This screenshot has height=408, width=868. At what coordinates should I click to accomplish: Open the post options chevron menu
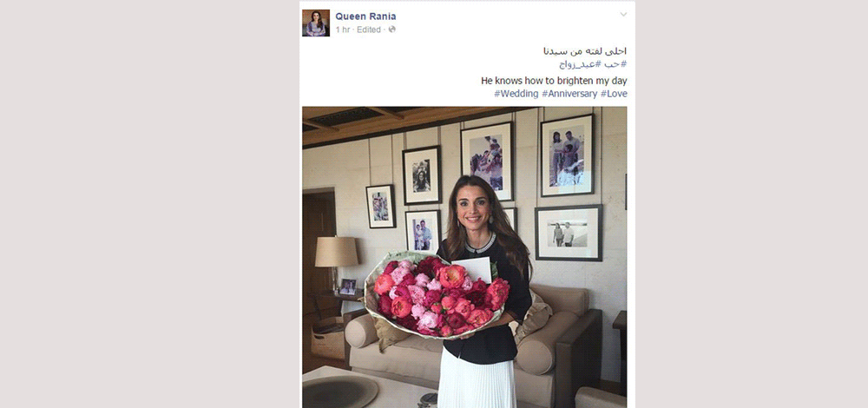coord(623,15)
